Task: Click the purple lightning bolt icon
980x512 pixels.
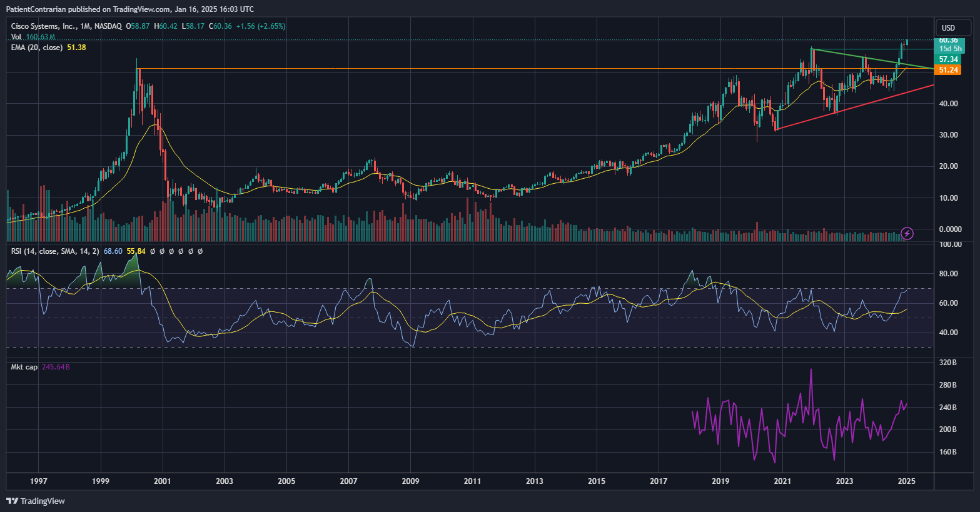Action: click(907, 234)
